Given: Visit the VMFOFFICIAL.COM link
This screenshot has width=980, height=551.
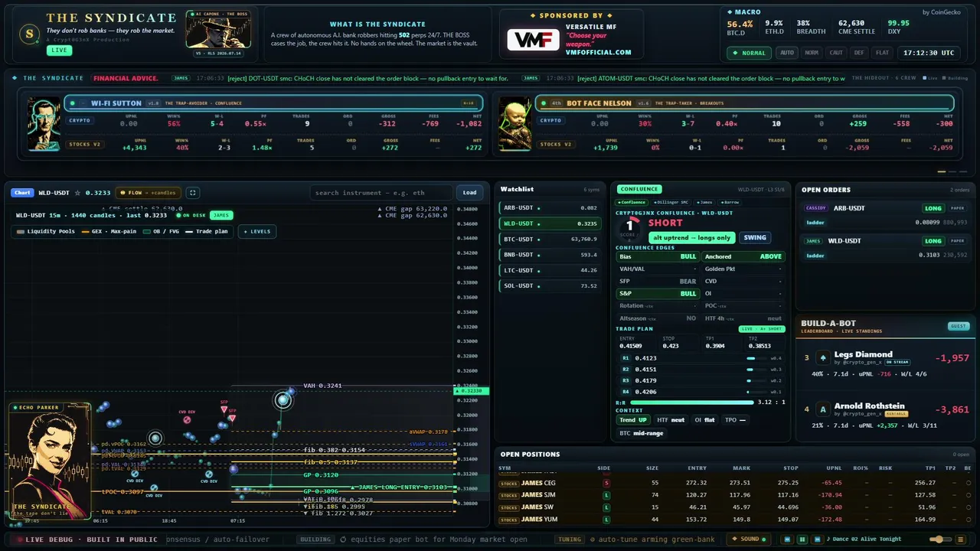Looking at the screenshot, I should (x=598, y=53).
